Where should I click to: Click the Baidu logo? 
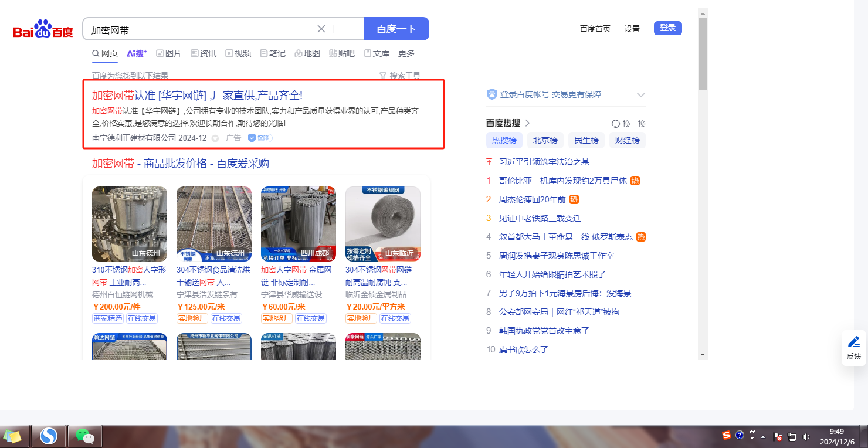point(43,29)
